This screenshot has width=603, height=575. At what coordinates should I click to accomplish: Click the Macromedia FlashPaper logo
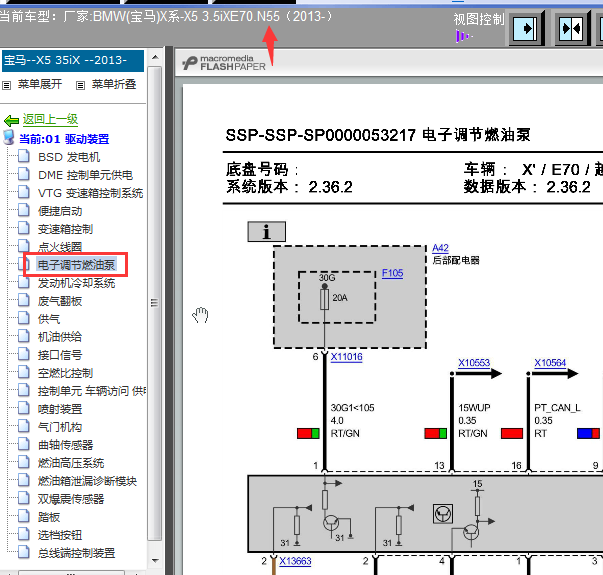pos(224,63)
